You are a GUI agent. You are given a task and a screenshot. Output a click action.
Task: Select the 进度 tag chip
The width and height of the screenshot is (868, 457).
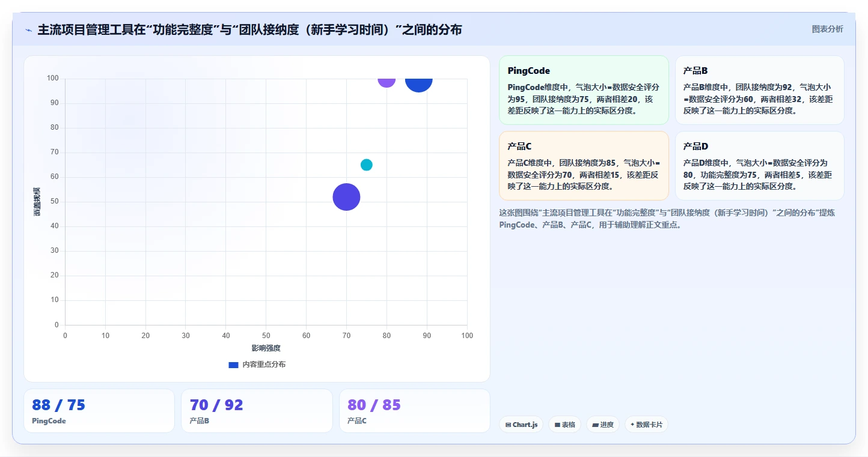pyautogui.click(x=603, y=425)
